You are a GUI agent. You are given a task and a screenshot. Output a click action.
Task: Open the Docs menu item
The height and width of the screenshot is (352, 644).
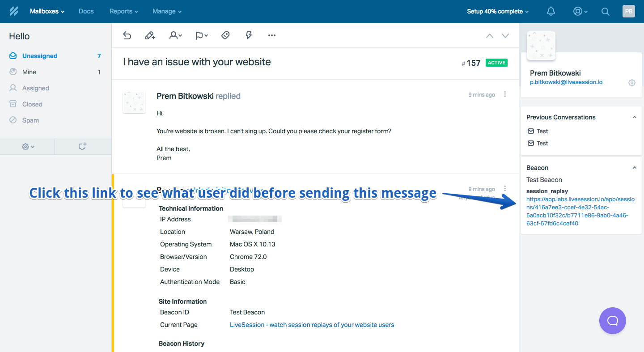(86, 12)
